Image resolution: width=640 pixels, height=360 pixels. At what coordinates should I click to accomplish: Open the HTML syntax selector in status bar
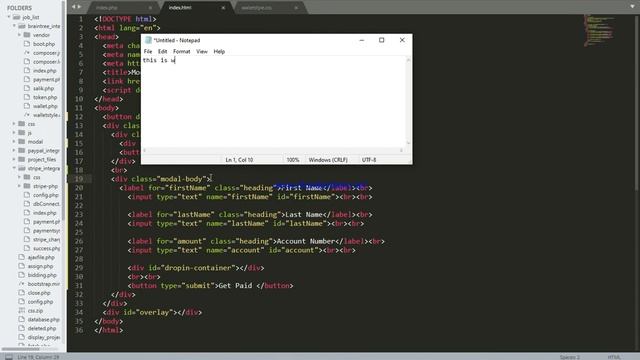614,357
